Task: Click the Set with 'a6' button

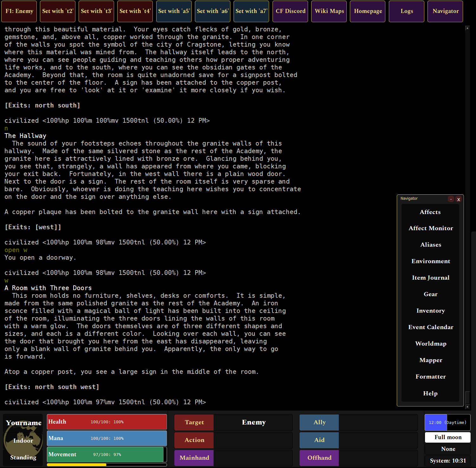Action: pyautogui.click(x=212, y=11)
